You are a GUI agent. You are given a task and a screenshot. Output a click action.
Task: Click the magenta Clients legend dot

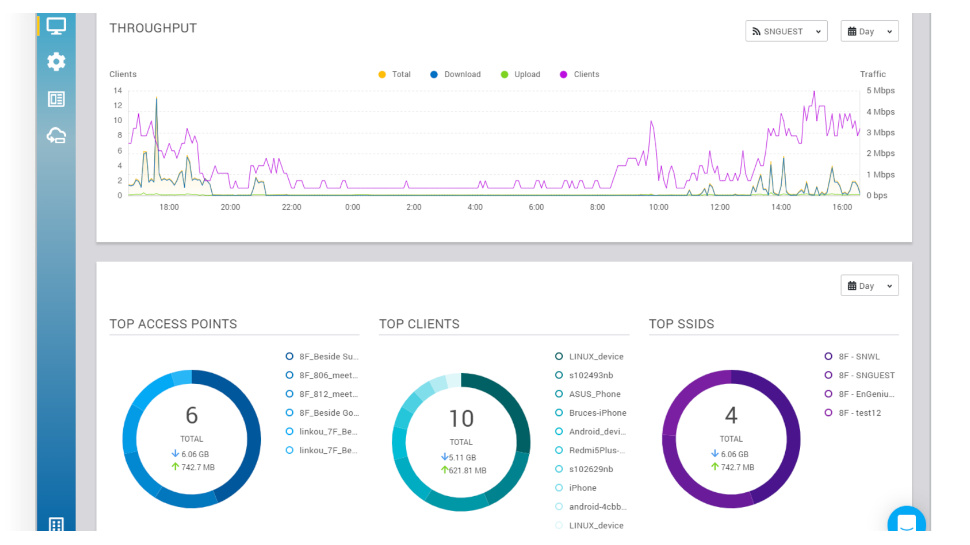(564, 74)
